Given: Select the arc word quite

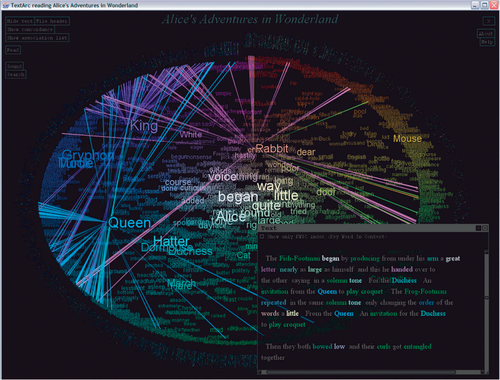Looking at the screenshot, I should point(266,206).
